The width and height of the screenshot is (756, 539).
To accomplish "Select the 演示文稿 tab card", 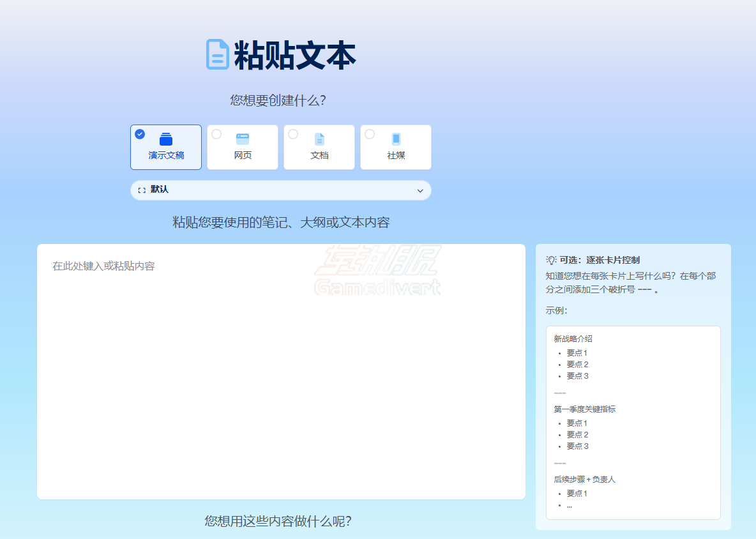I will pyautogui.click(x=165, y=147).
